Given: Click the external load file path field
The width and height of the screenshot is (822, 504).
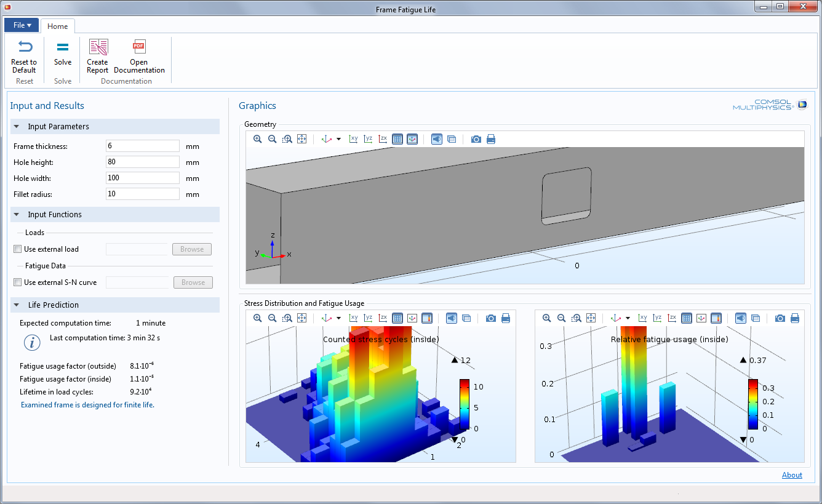Looking at the screenshot, I should [137, 249].
